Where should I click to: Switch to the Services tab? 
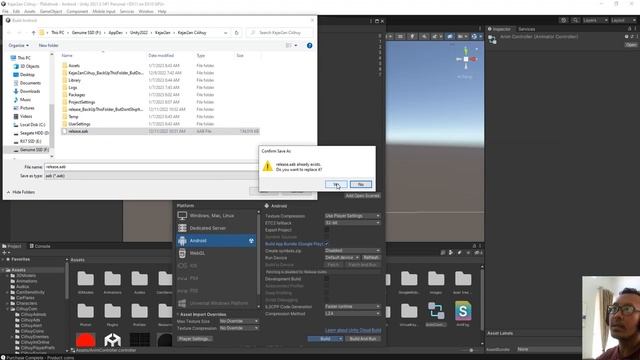point(527,29)
